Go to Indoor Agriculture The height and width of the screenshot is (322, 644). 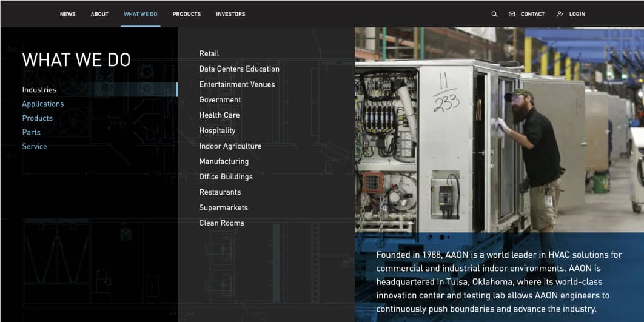230,146
